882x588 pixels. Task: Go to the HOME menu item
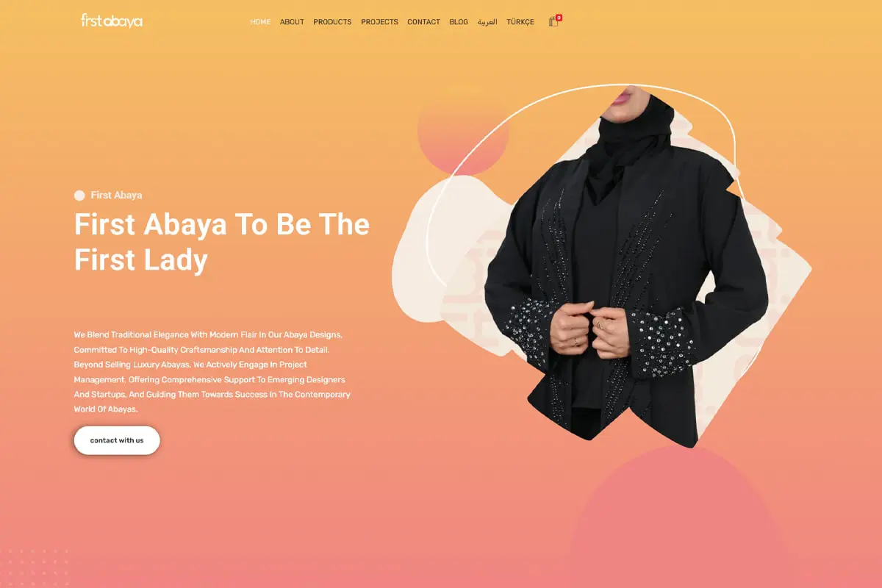pos(260,22)
